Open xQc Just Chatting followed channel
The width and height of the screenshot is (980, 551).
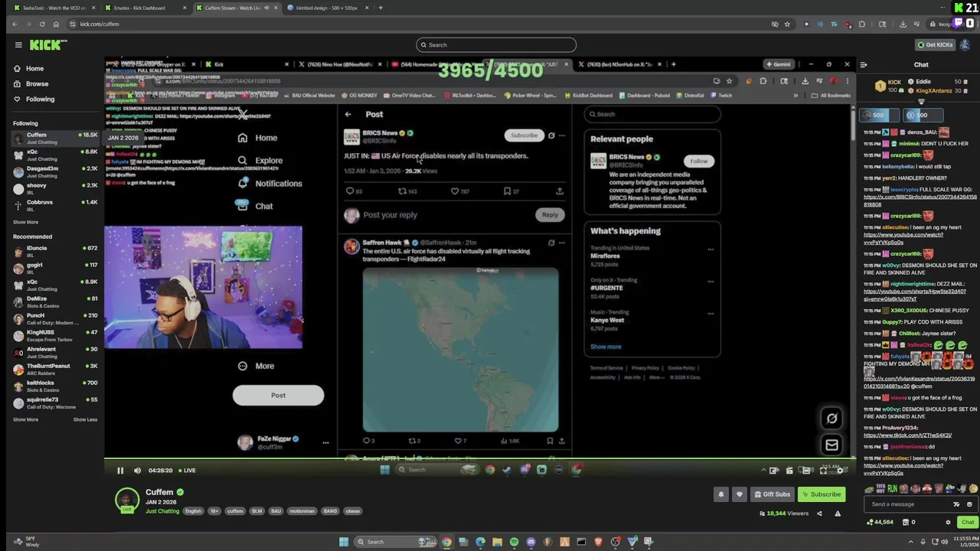point(55,155)
